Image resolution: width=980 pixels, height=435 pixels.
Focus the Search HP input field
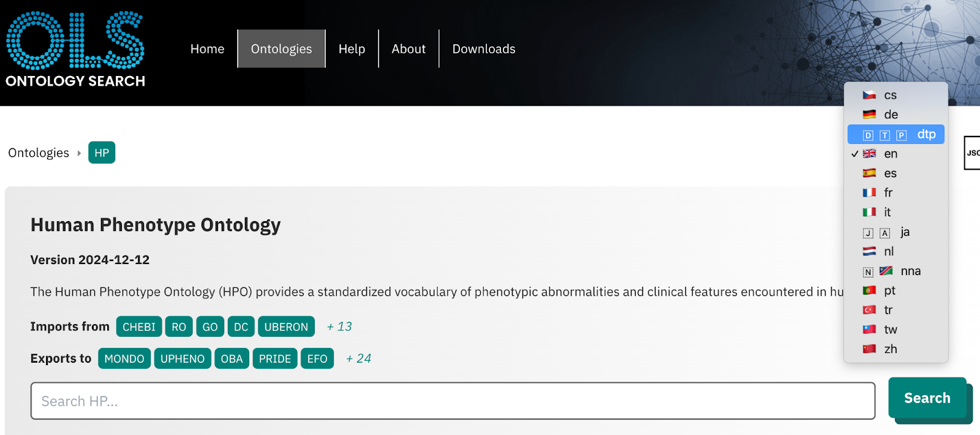pos(453,401)
